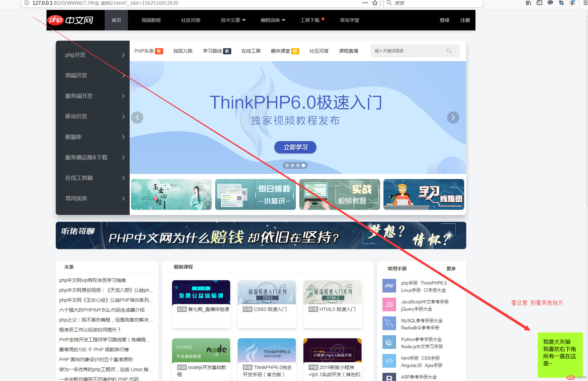Screen dimensions: 588x381
Task: Click the 注册 link
Action: pos(465,20)
